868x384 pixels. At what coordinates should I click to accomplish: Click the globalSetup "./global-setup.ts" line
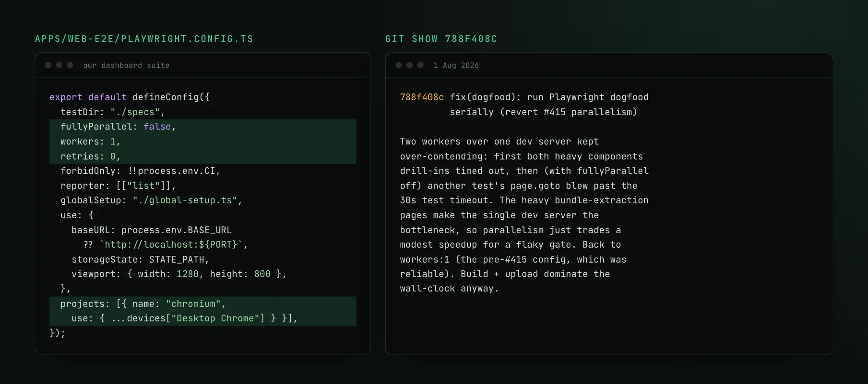pos(151,200)
